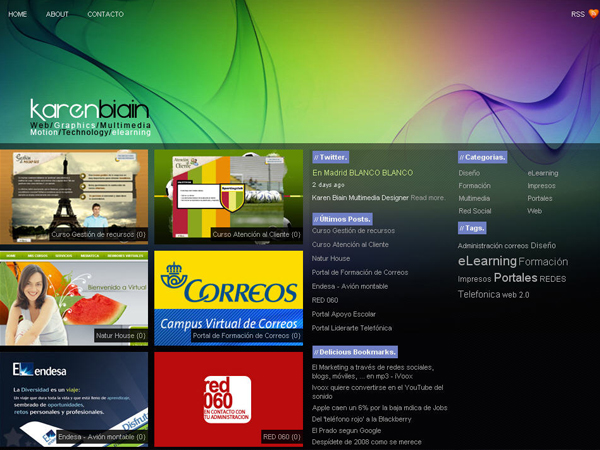
Task: Open post 'Curso Gestión de recursos' in Últimos Posts
Action: pos(353,231)
